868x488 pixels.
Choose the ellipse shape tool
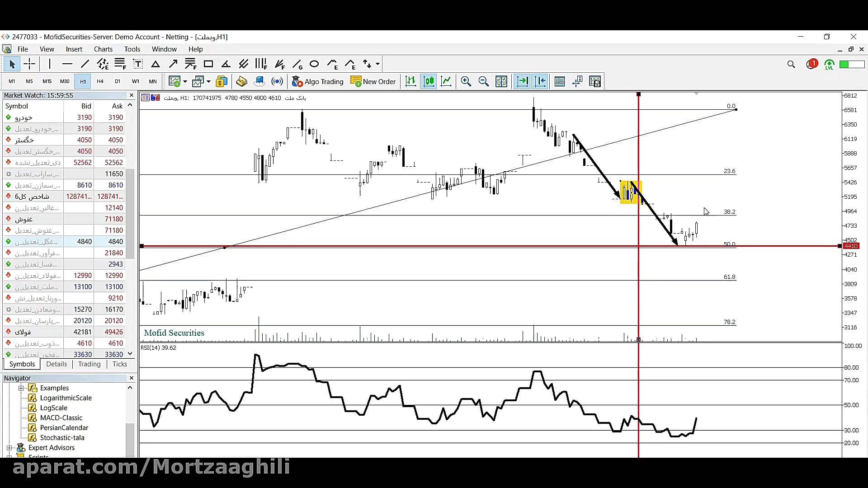tap(314, 64)
